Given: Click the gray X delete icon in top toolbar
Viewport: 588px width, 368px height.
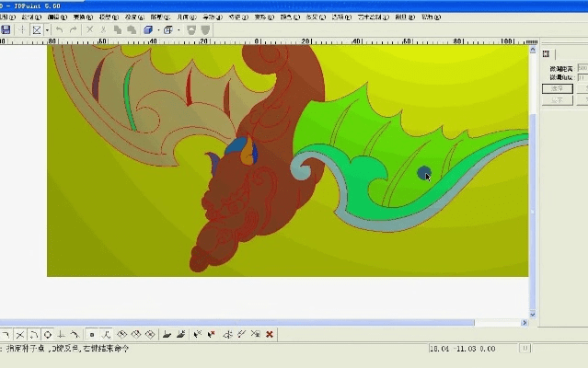Looking at the screenshot, I should tap(89, 30).
